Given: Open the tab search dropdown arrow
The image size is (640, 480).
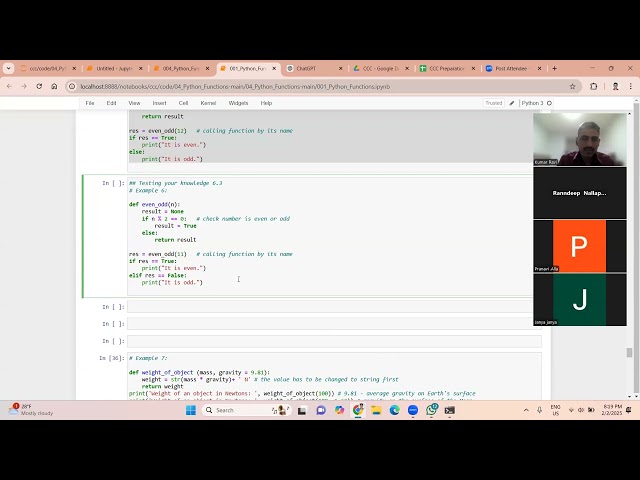Looking at the screenshot, I should pos(9,69).
